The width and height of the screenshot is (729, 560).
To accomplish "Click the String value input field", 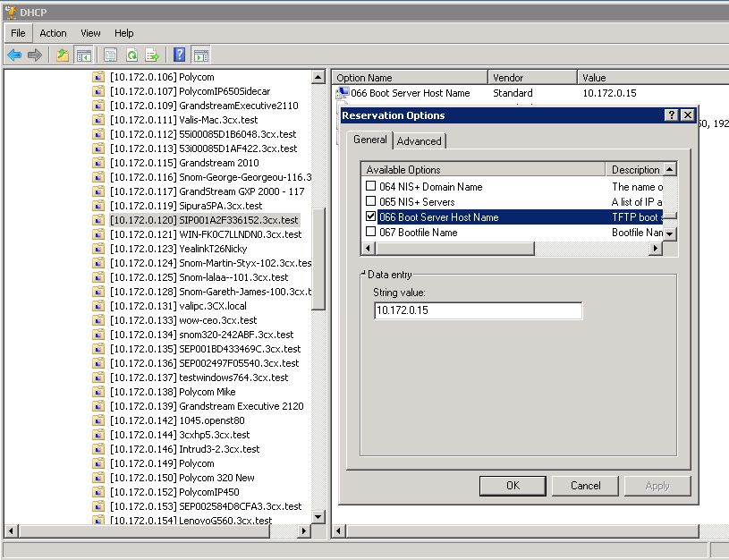I will click(478, 310).
